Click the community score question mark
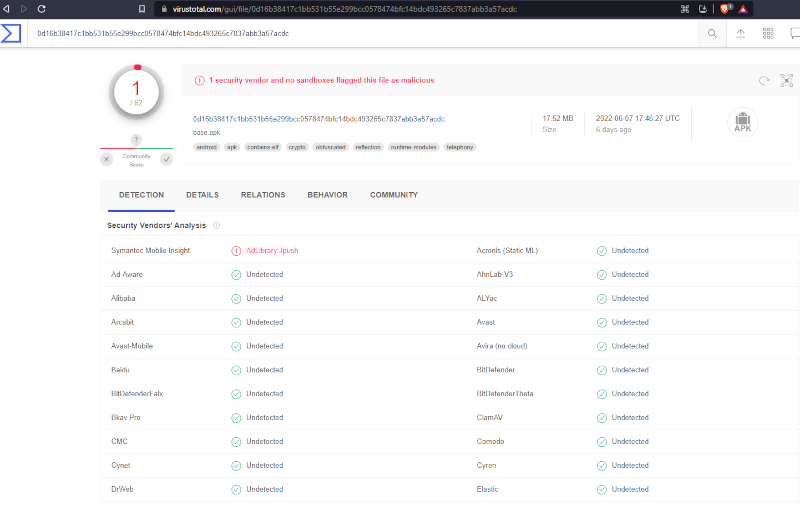The image size is (800, 505). coord(136,140)
